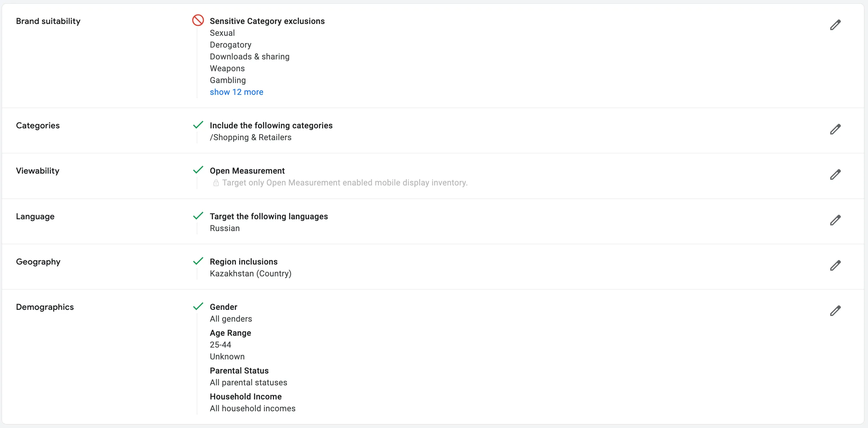
Task: Click the 'Weapons' exclusion entry
Action: [227, 68]
